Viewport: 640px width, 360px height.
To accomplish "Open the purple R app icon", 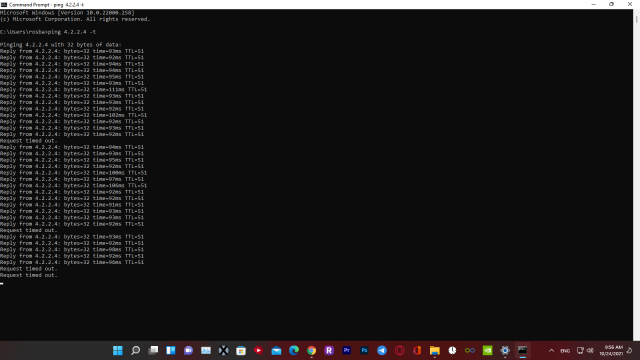I will [329, 350].
